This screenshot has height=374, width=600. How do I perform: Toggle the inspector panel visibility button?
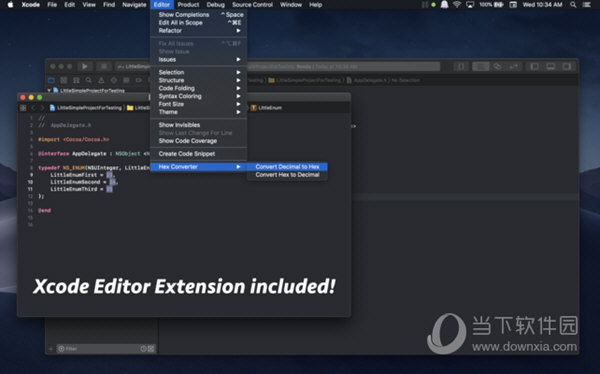tap(567, 67)
